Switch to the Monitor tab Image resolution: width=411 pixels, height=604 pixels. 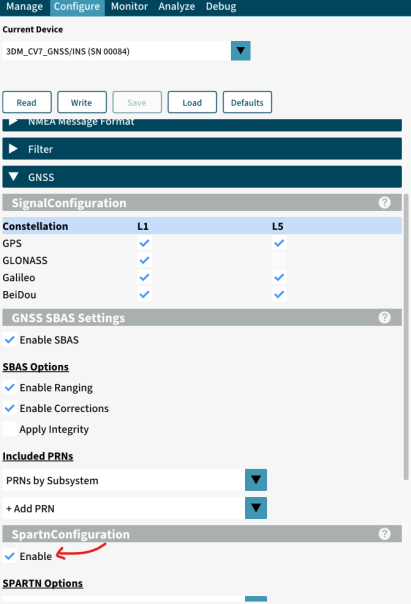coord(129,7)
